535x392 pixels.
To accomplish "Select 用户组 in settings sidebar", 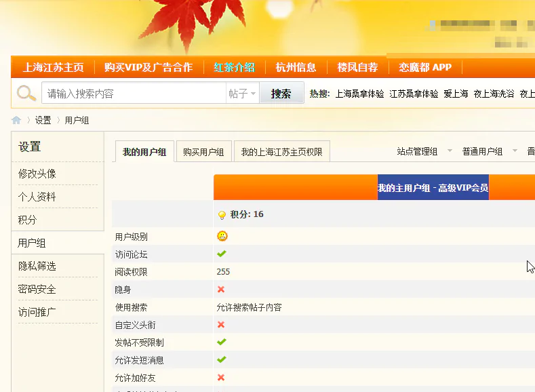I will click(x=31, y=243).
